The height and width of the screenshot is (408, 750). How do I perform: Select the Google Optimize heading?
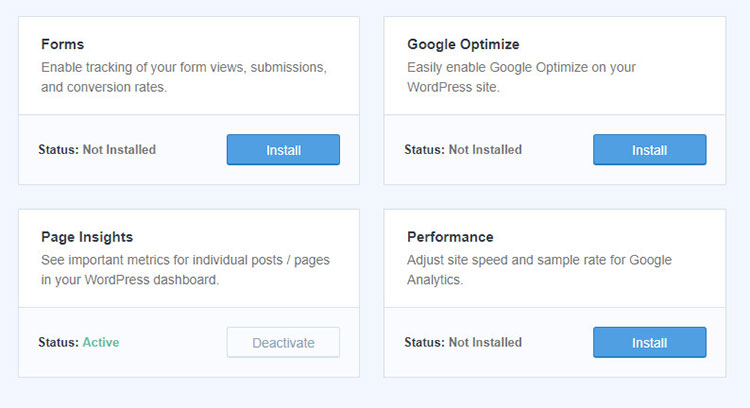463,44
